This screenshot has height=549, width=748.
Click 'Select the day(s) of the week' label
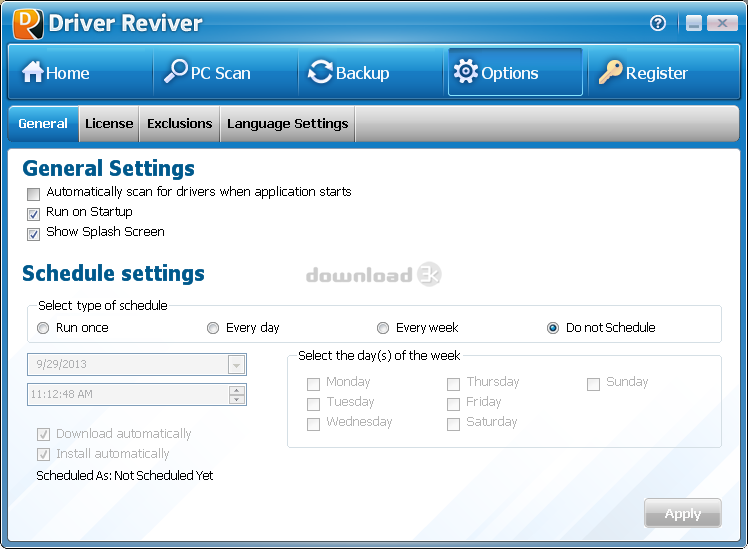pos(379,355)
